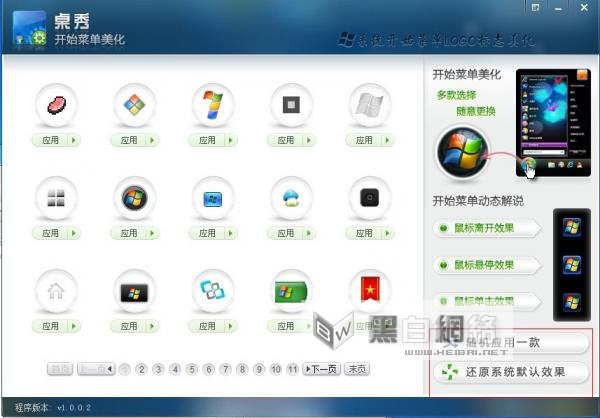Minimize the 桌秀 window
This screenshot has width=600, height=418.
[x=559, y=8]
